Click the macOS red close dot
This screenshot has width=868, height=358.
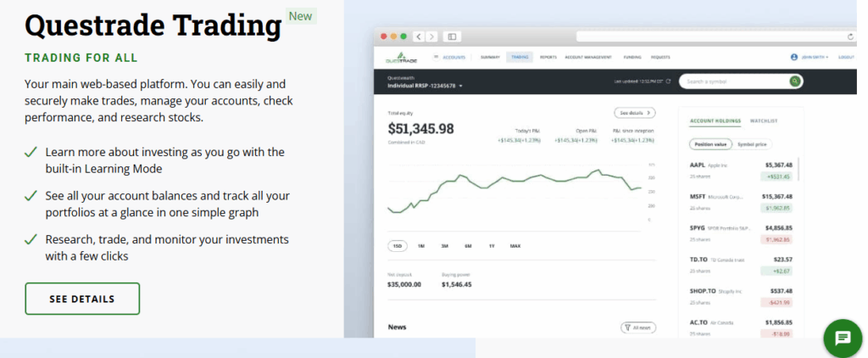click(384, 36)
